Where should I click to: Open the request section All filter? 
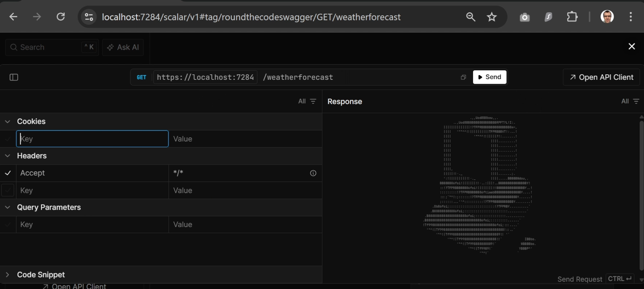tap(307, 101)
